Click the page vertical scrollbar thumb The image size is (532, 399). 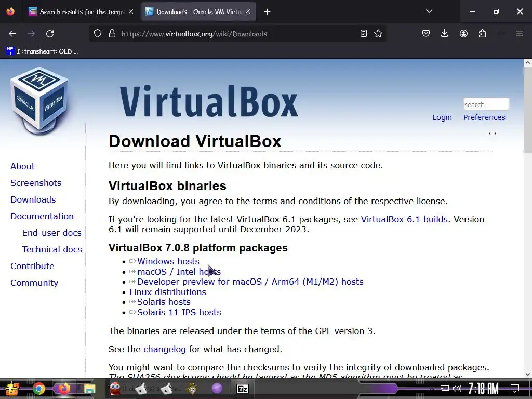(528, 110)
